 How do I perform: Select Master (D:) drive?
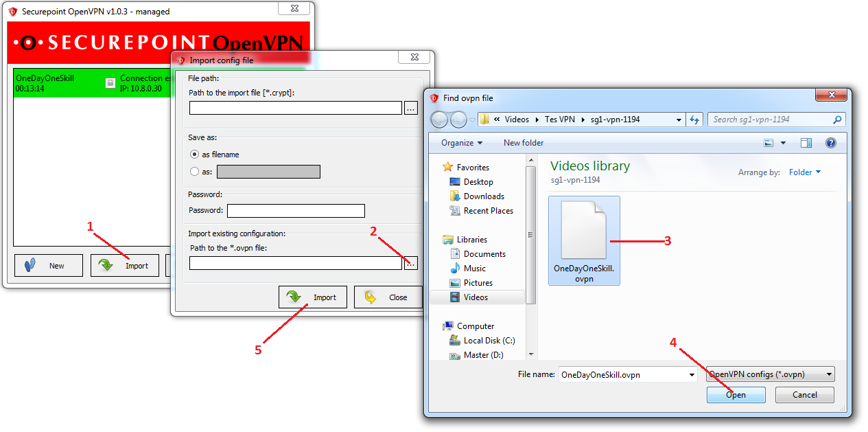point(483,354)
